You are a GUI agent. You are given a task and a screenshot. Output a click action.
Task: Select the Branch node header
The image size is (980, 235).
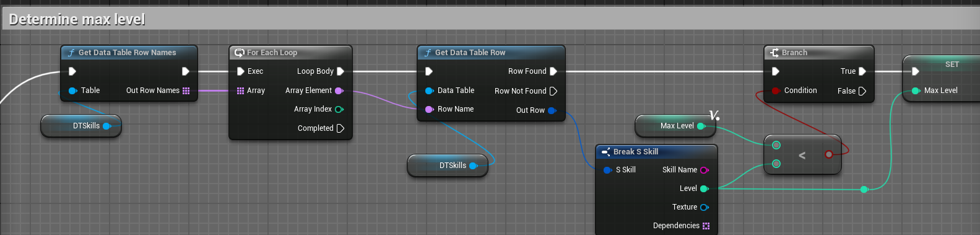(x=819, y=53)
